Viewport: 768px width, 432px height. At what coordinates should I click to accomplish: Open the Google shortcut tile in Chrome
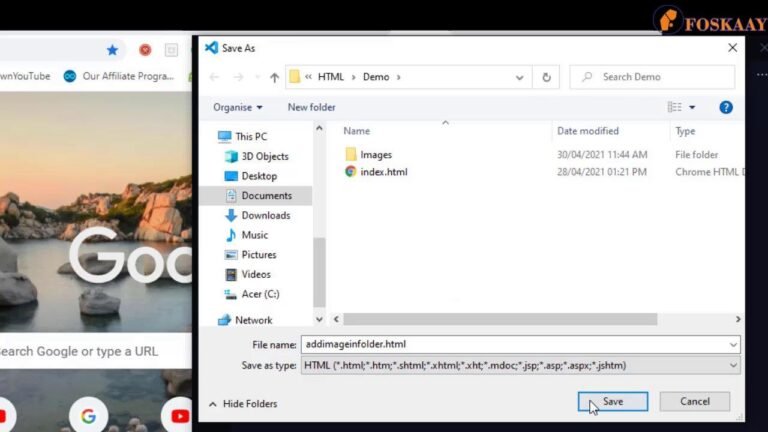coord(89,416)
